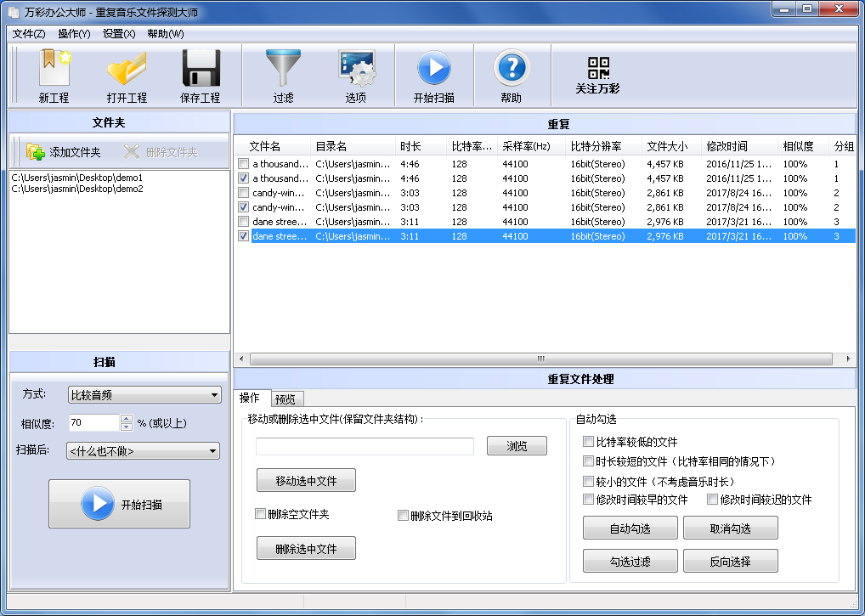Open project via 打开工程 folder icon
The image size is (865, 616).
click(x=127, y=68)
